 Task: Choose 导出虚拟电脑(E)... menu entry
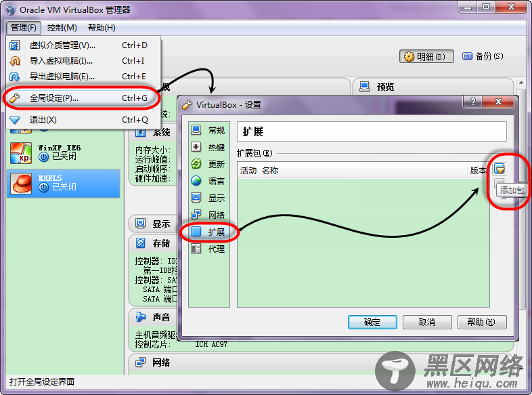pyautogui.click(x=83, y=76)
